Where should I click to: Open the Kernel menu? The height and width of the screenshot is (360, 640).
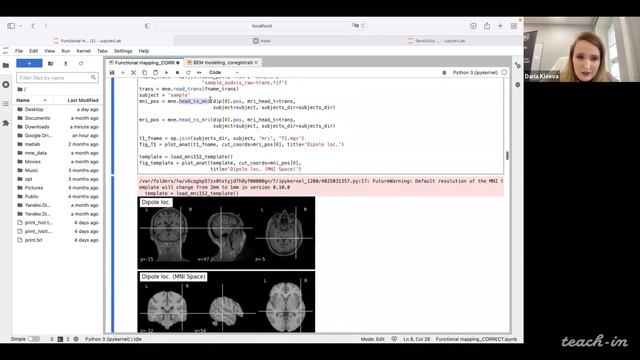click(x=84, y=51)
